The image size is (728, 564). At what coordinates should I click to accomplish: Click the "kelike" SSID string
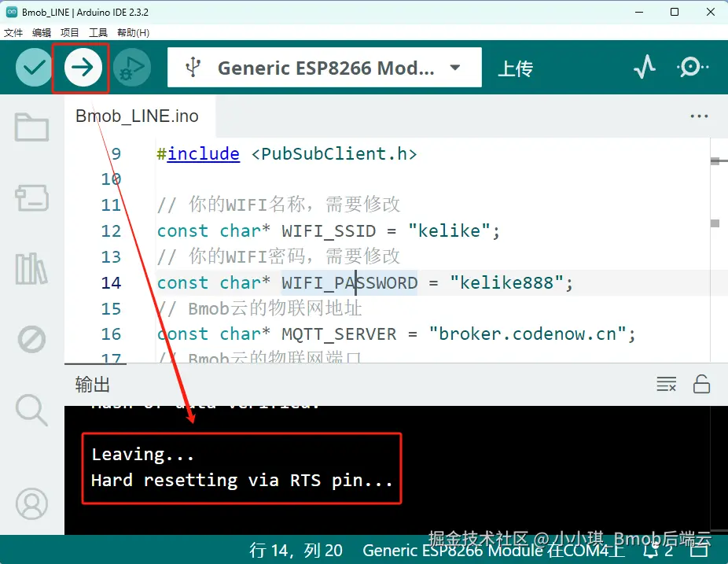449,231
